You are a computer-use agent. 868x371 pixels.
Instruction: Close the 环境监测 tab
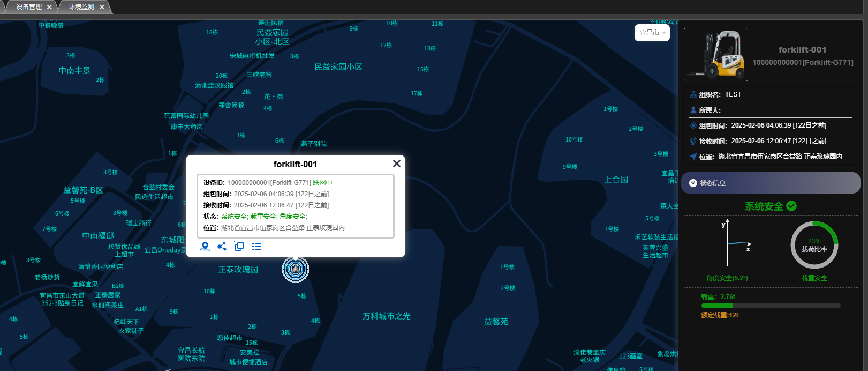click(x=102, y=7)
